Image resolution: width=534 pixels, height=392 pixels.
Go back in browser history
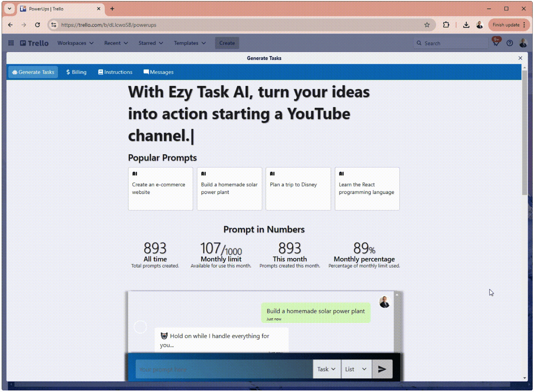[10, 25]
